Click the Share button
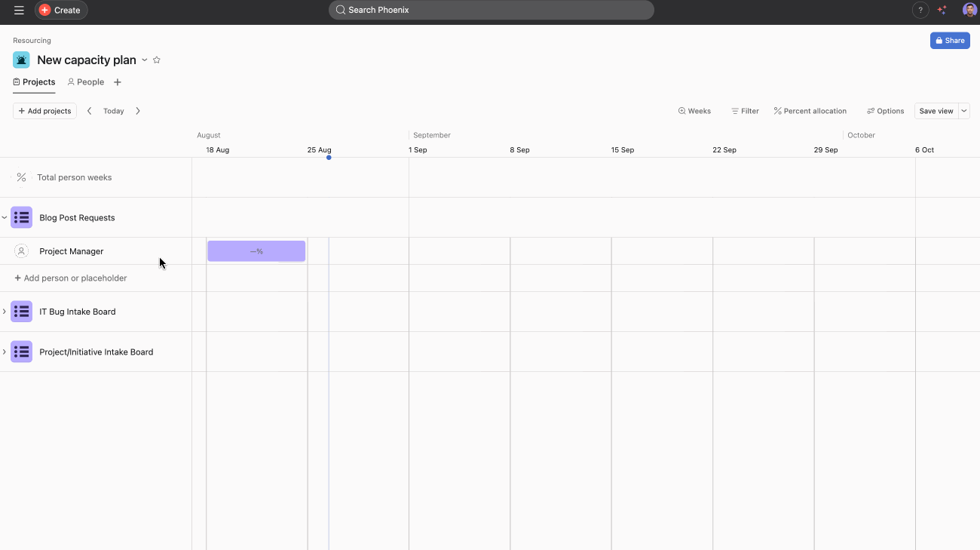The width and height of the screenshot is (980, 550). click(x=949, y=41)
